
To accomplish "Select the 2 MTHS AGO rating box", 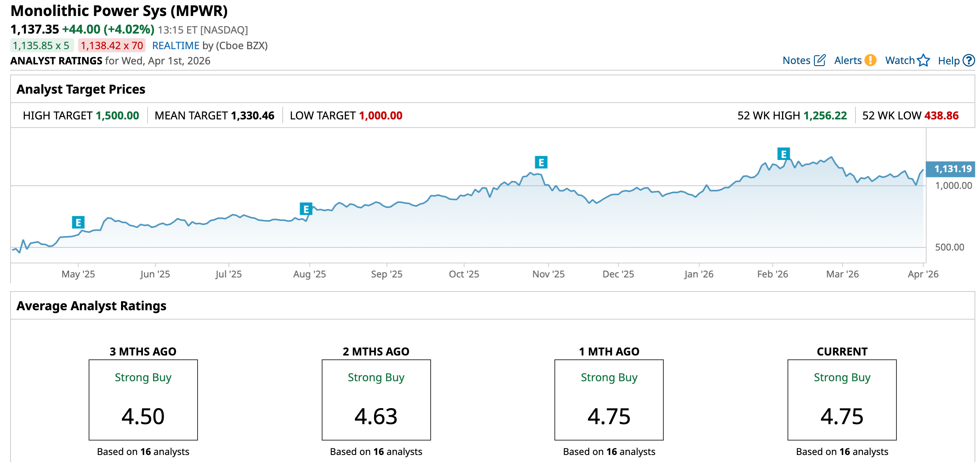I will pyautogui.click(x=376, y=400).
